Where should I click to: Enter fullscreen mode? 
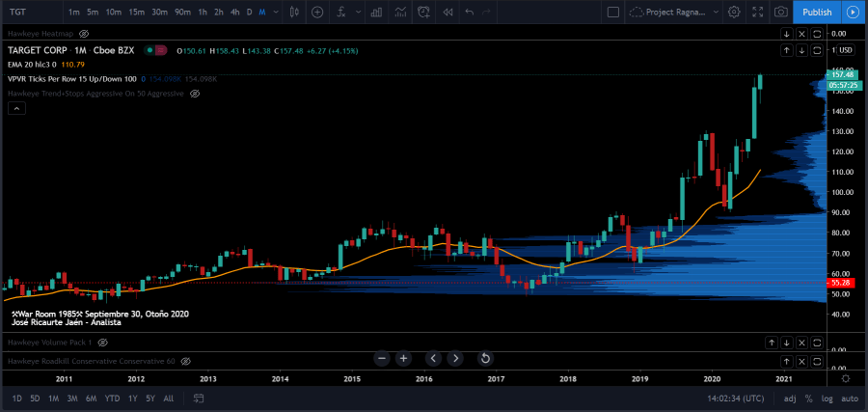[x=756, y=12]
